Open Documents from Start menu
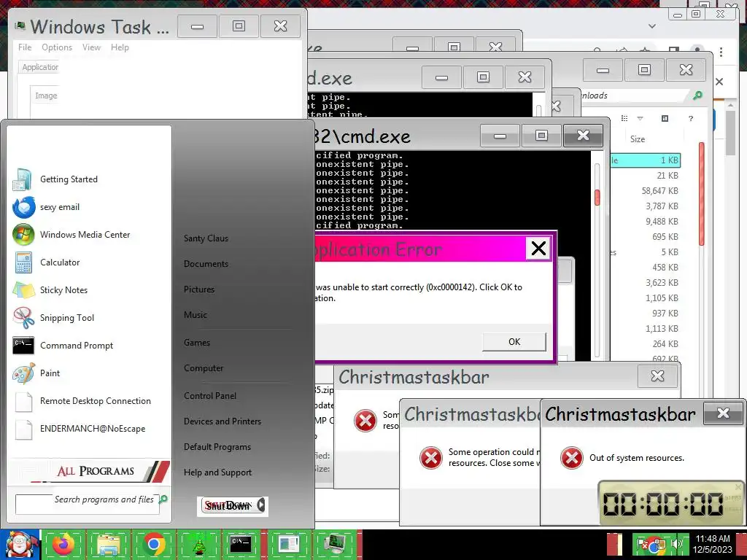The image size is (747, 560). pos(206,264)
